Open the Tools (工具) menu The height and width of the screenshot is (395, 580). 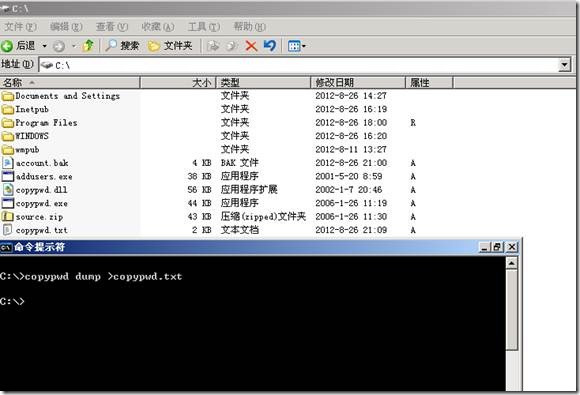tap(203, 27)
